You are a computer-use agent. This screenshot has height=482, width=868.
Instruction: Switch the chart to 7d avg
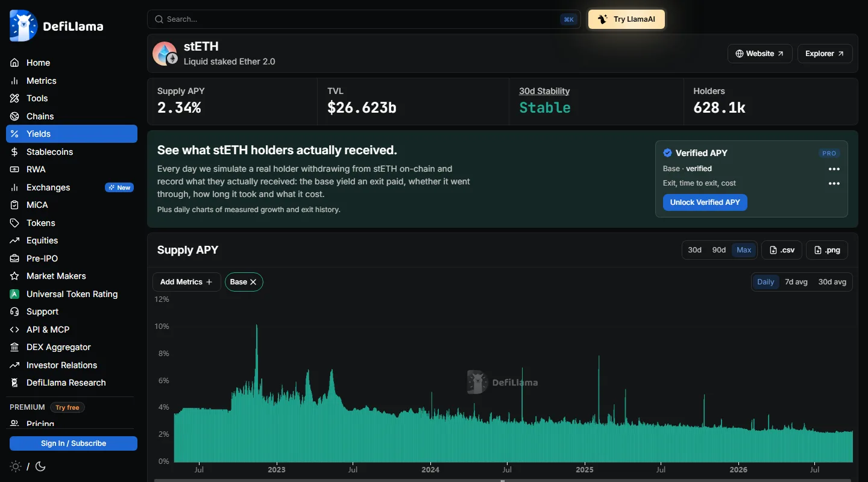pyautogui.click(x=796, y=282)
